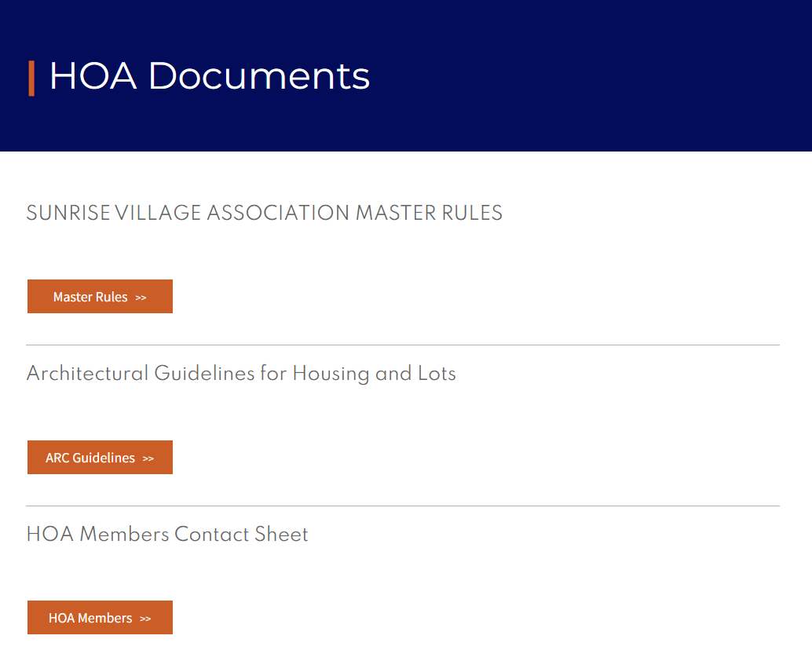Click the chevron icon on HOA Members button
The width and height of the screenshot is (812, 672).
point(146,618)
